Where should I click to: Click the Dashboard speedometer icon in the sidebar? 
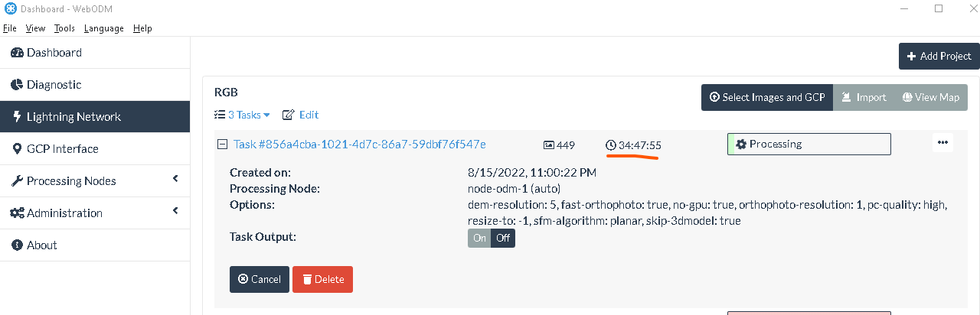click(18, 53)
